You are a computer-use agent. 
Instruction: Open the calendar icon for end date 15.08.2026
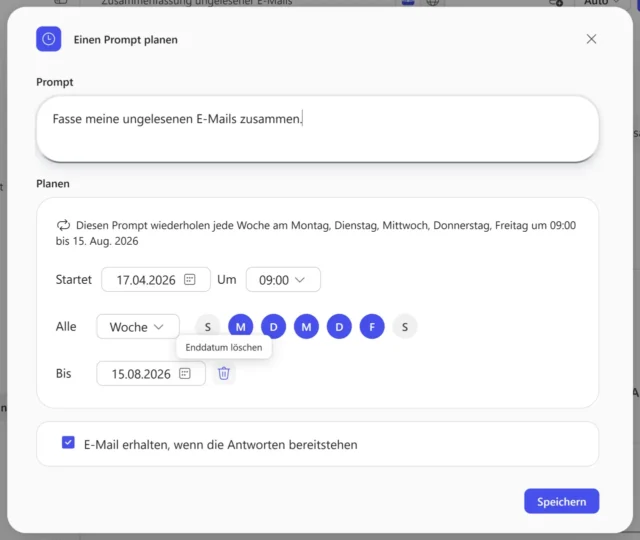point(185,373)
